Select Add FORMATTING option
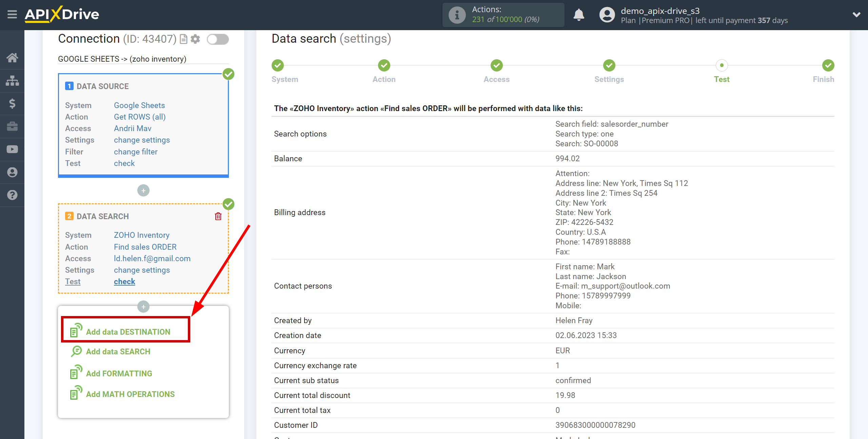This screenshot has width=868, height=439. tap(119, 374)
